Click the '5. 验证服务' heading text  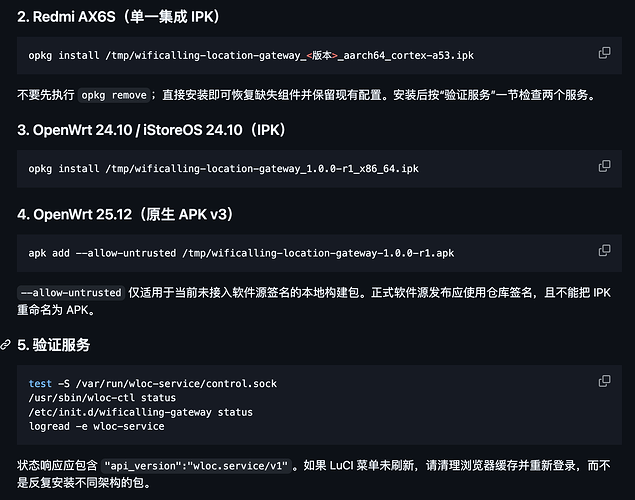pos(53,345)
